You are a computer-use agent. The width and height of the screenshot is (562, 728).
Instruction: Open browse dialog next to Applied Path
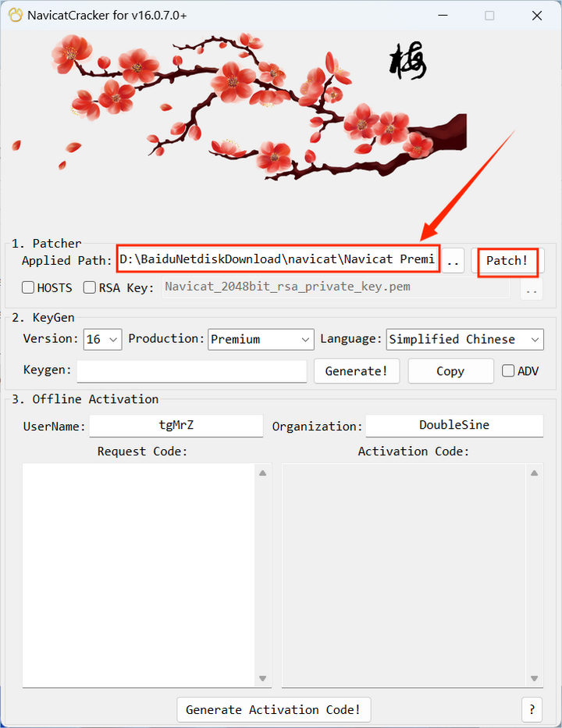coord(453,260)
